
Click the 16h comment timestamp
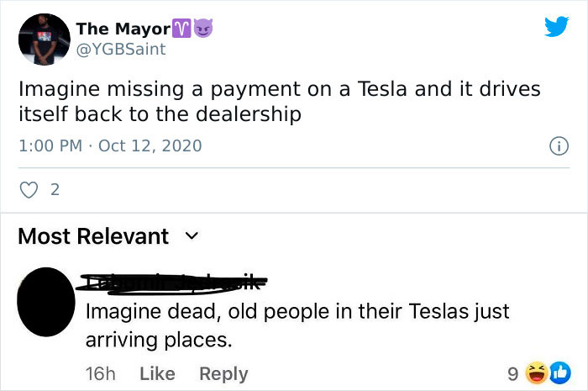[101, 373]
